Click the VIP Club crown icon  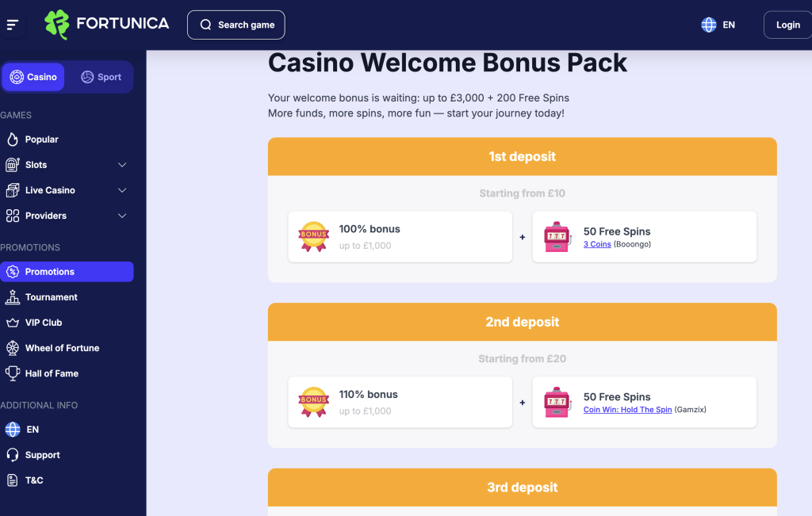click(x=11, y=322)
